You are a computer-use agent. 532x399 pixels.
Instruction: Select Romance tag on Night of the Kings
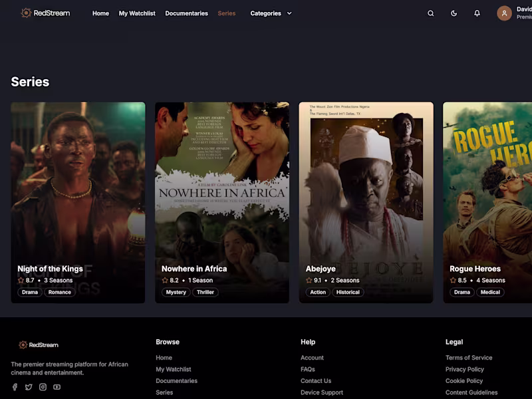click(x=60, y=292)
